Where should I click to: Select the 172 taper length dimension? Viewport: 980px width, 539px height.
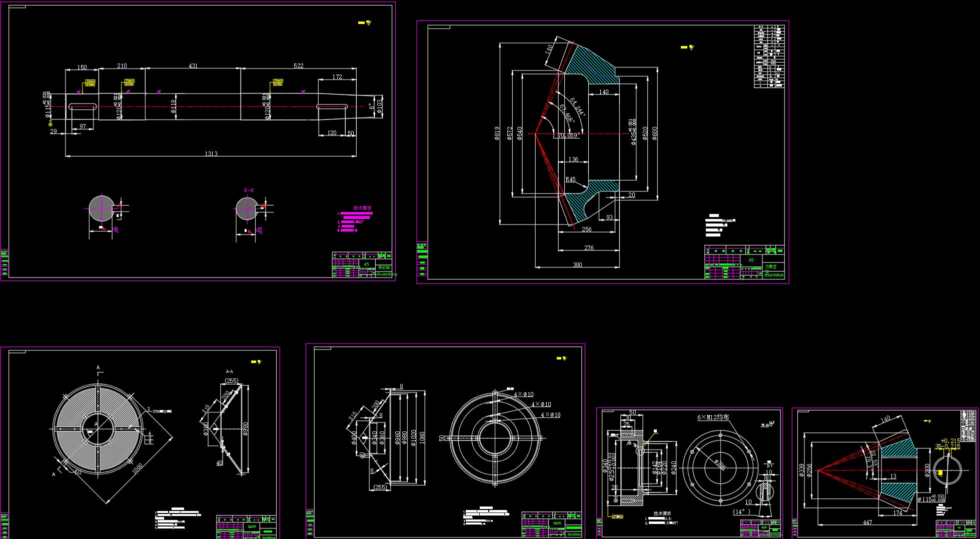337,77
